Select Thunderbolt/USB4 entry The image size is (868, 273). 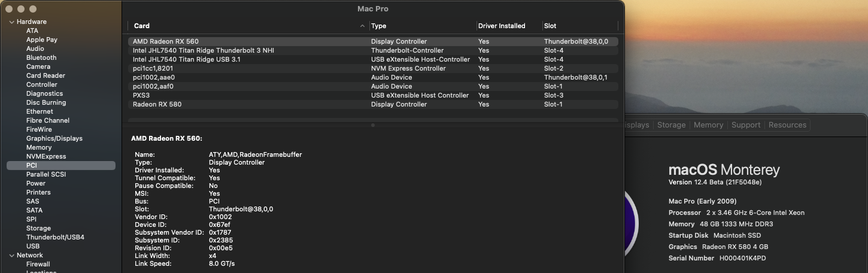click(x=55, y=237)
